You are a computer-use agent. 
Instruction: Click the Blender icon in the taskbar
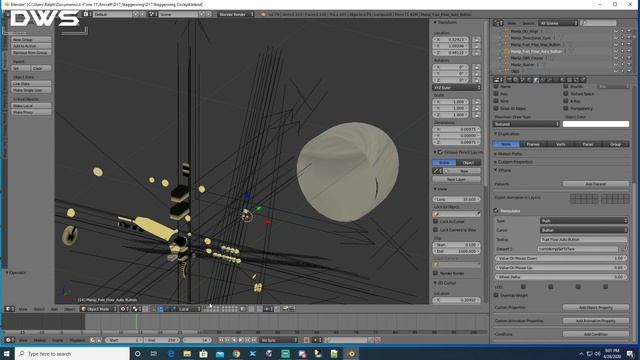point(351,353)
